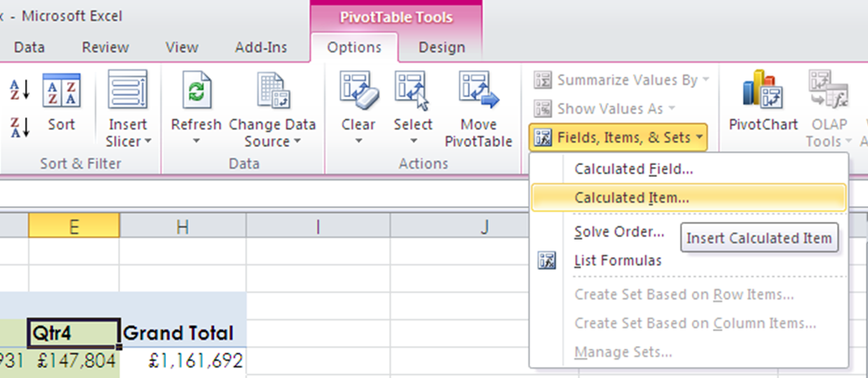Choose Create Set Based on Column Items
Viewport: 868px width, 378px height.
tap(688, 324)
